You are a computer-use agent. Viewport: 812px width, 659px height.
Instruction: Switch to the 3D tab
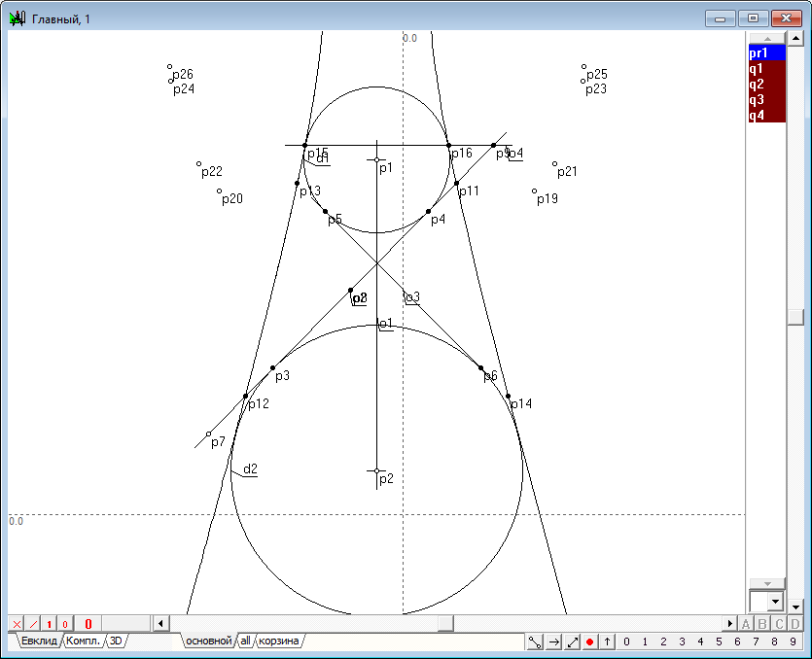pos(116,641)
